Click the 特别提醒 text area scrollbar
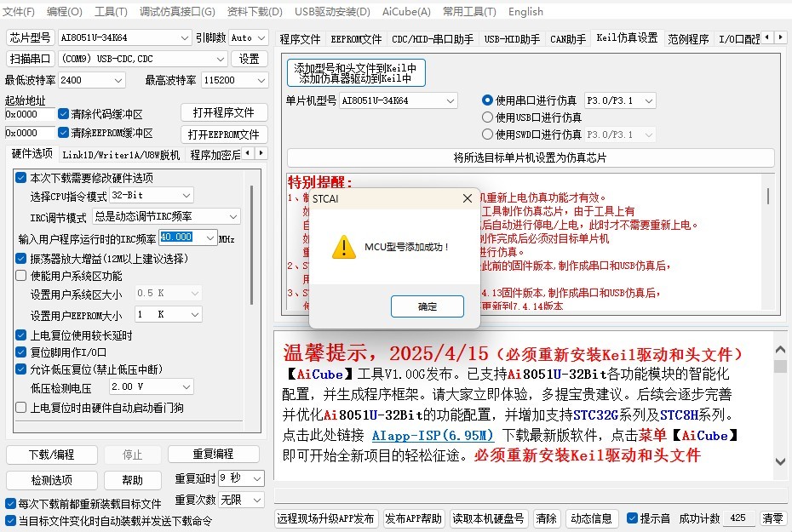The width and height of the screenshot is (792, 532). 768,196
